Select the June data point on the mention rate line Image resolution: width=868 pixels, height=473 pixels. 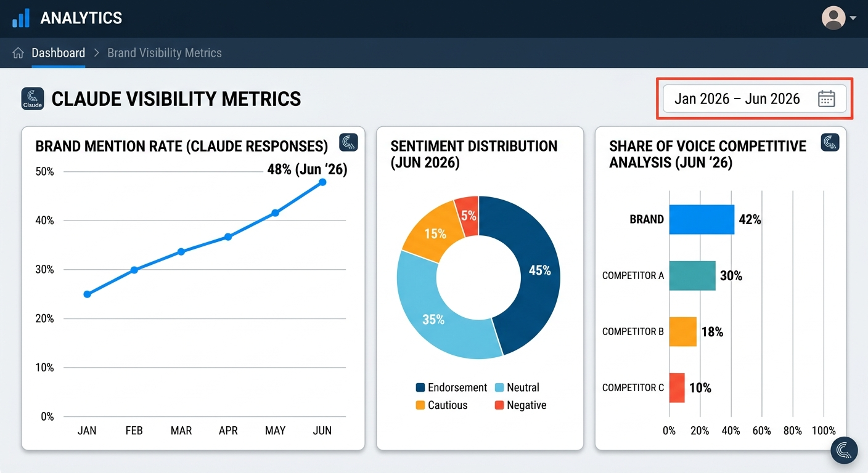(x=322, y=183)
